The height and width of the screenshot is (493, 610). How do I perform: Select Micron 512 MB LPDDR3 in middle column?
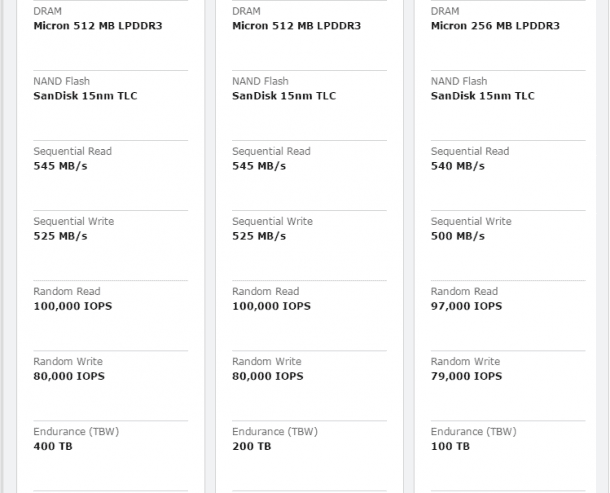pos(296,26)
